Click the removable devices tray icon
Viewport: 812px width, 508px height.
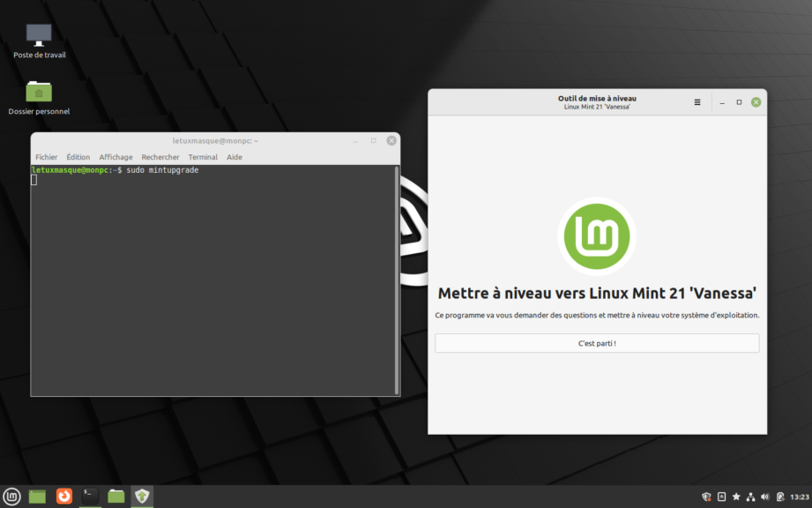[x=722, y=497]
